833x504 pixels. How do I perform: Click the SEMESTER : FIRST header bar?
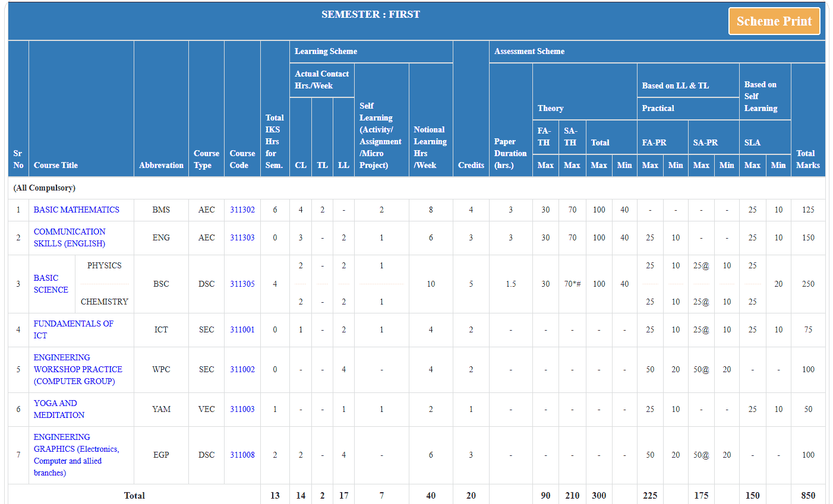click(x=371, y=14)
